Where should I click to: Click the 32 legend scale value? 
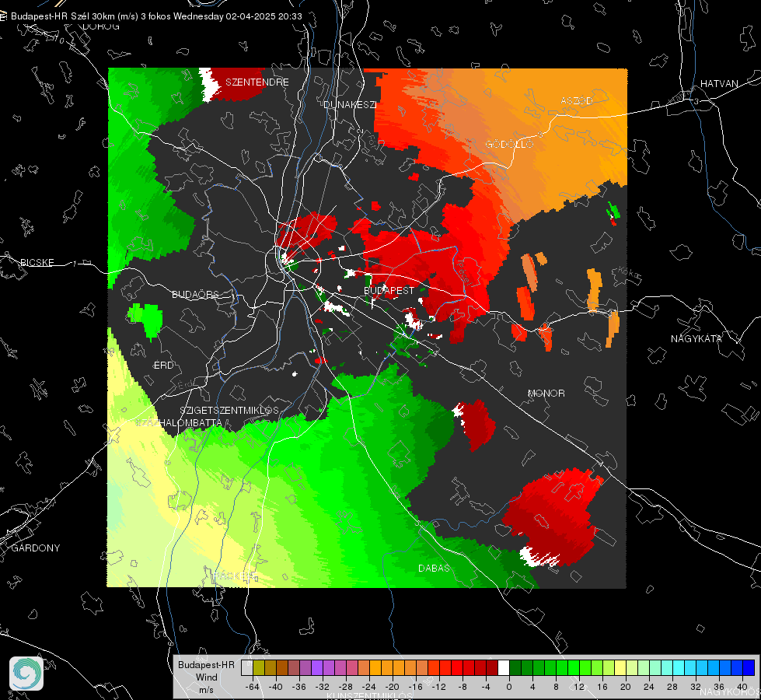[x=696, y=687]
